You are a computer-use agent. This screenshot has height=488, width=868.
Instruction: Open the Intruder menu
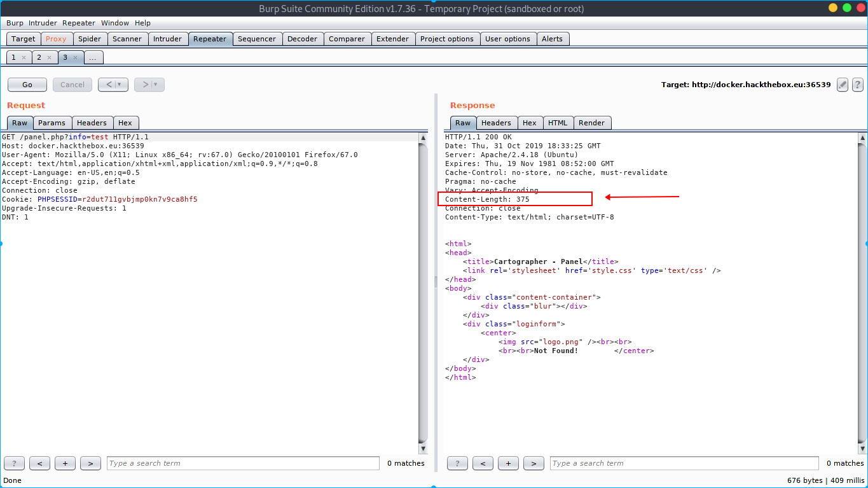[43, 23]
